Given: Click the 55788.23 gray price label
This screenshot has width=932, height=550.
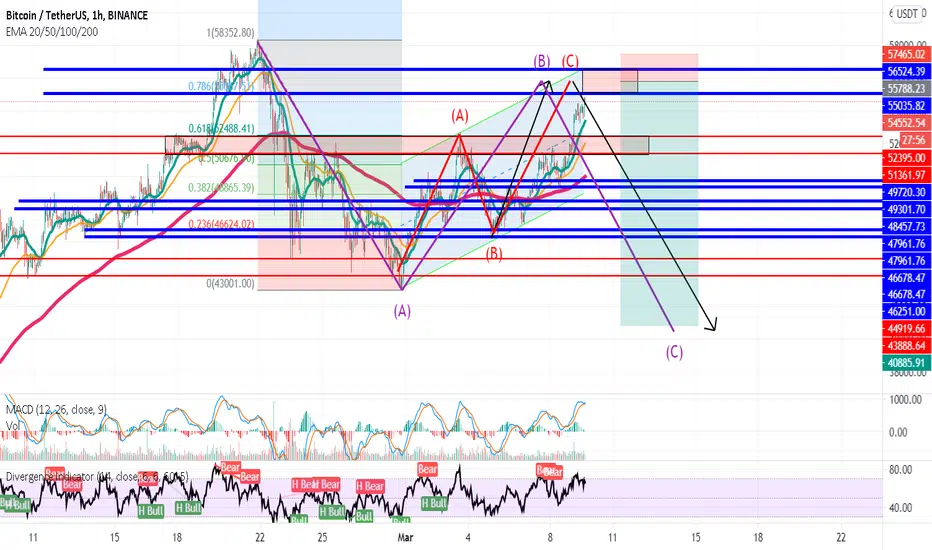Looking at the screenshot, I should [x=906, y=89].
